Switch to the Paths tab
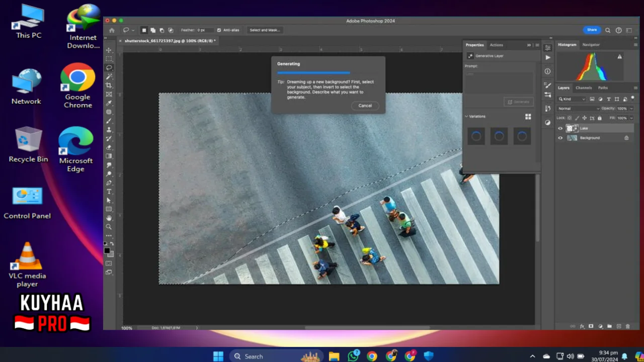 tap(603, 88)
